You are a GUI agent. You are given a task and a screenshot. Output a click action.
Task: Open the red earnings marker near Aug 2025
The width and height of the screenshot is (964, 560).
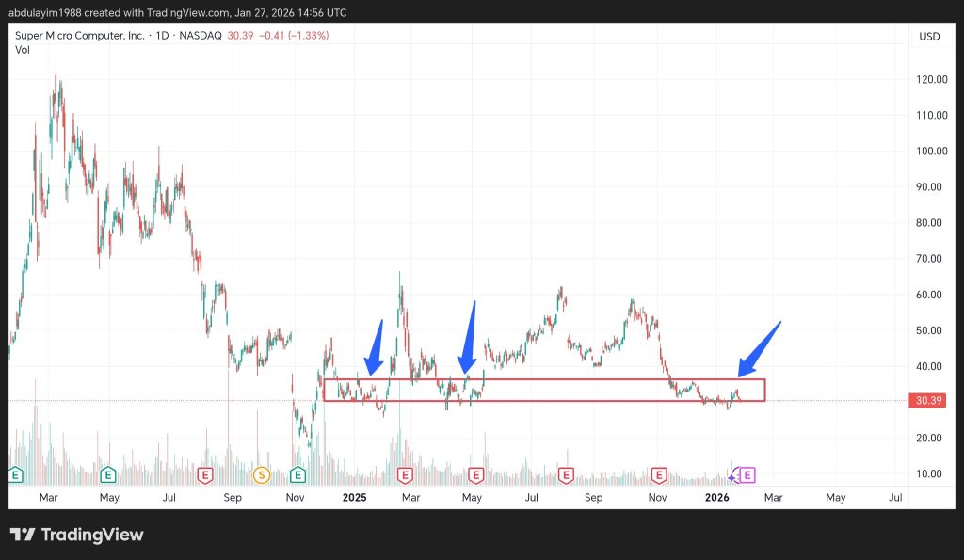[566, 474]
